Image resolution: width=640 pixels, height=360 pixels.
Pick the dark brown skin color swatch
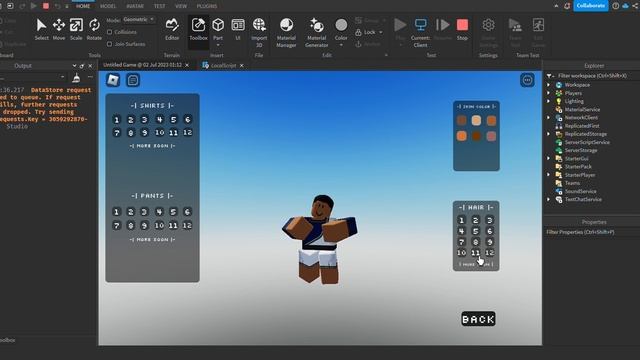coord(476,136)
